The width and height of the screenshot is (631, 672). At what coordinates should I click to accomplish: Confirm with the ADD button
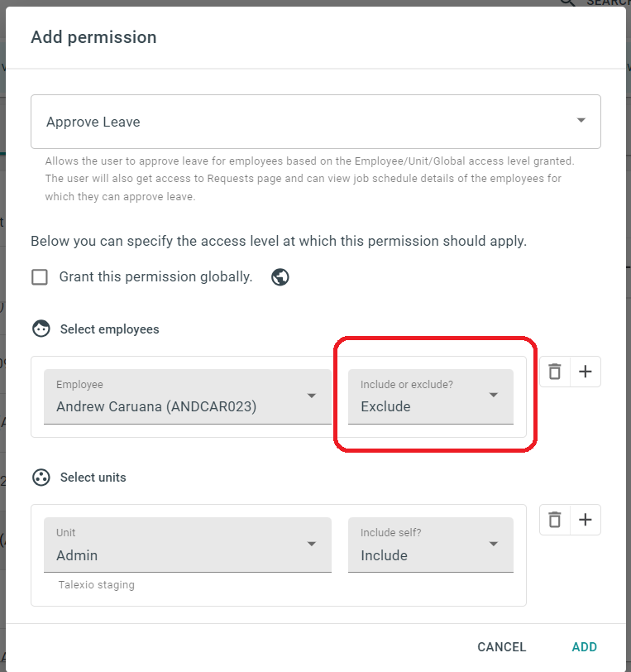pyautogui.click(x=585, y=646)
